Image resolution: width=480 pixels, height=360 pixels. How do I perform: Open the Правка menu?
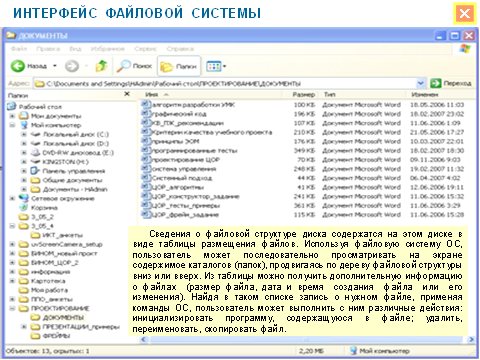click(x=48, y=49)
